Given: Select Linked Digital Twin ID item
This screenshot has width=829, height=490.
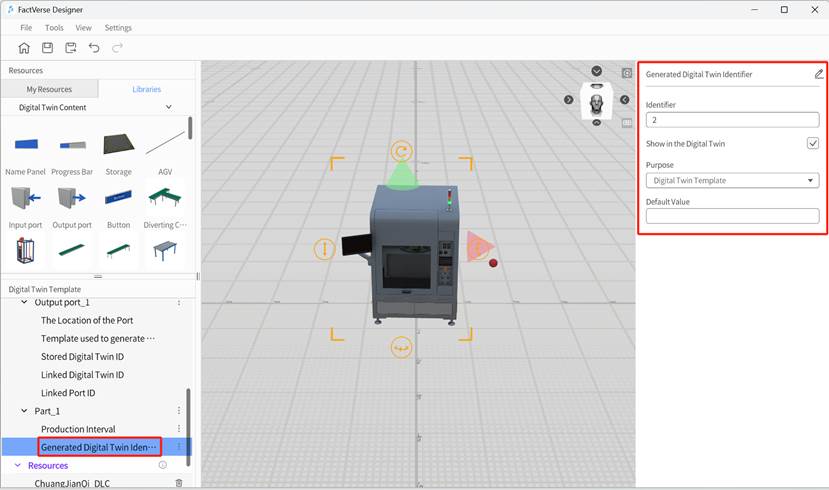Looking at the screenshot, I should coord(82,375).
